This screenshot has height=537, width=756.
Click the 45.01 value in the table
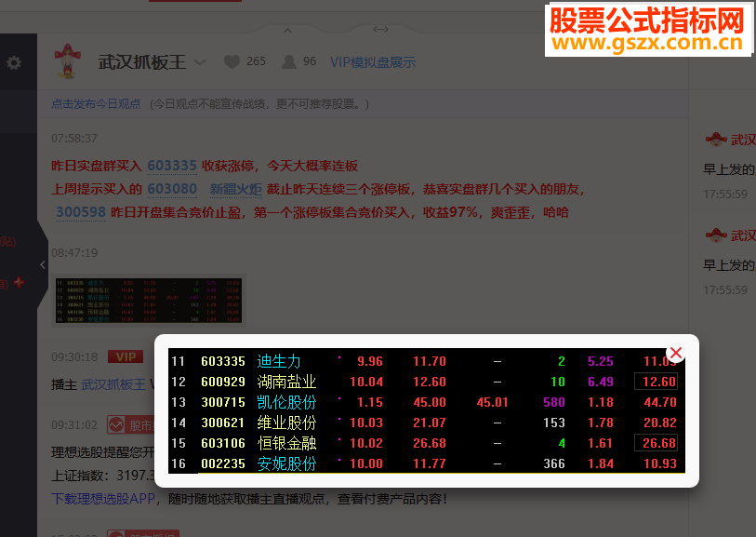click(x=492, y=402)
